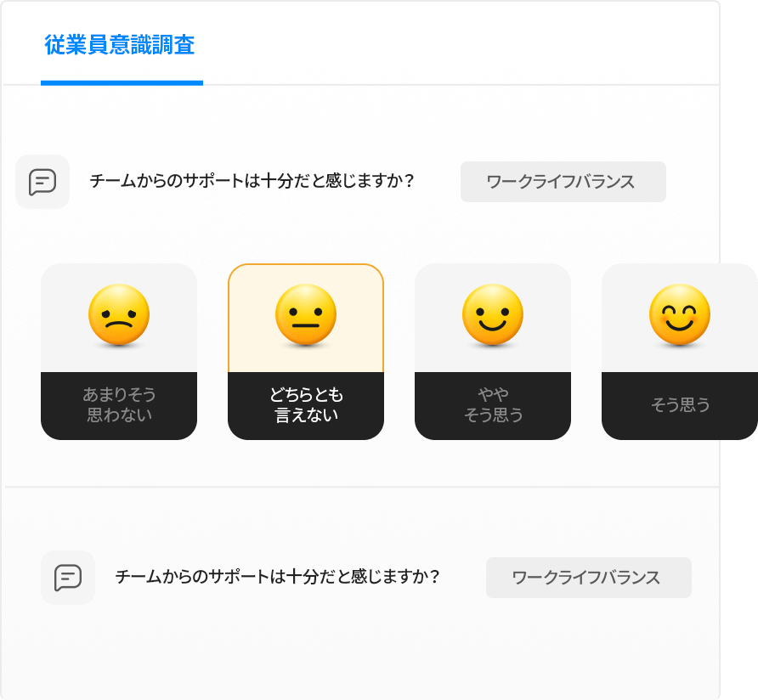Select the frowning face emoji option
Viewport: 758px width, 700px height.
(118, 316)
